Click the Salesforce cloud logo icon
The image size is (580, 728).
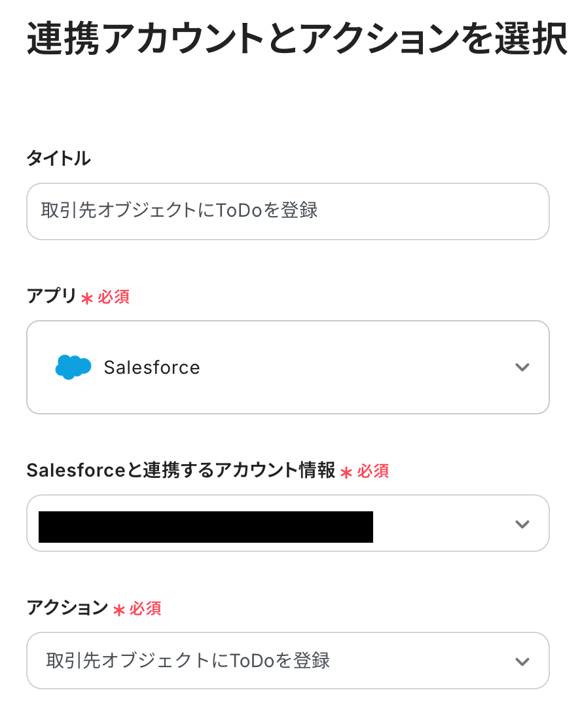73,367
